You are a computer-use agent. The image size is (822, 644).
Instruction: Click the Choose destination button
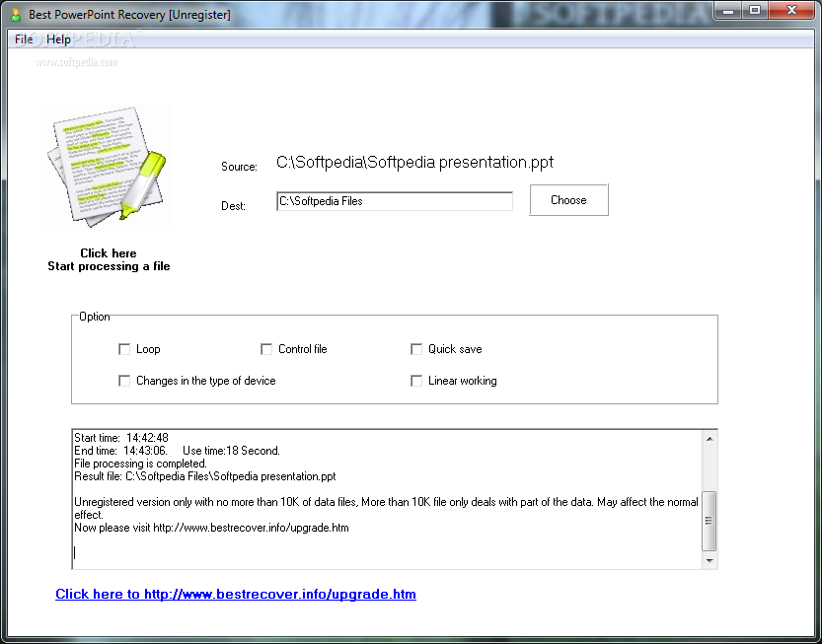[x=568, y=199]
